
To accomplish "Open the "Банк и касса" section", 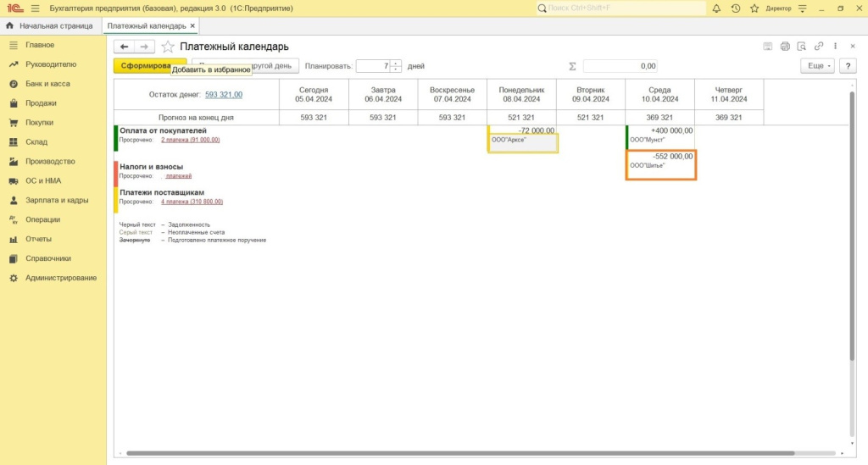I will (x=47, y=84).
